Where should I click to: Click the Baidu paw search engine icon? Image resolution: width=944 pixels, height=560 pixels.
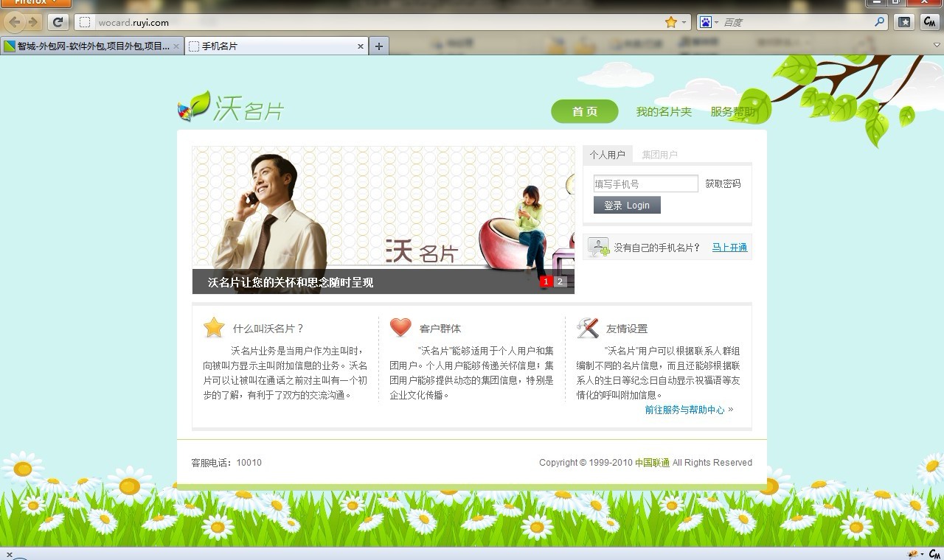pyautogui.click(x=705, y=22)
